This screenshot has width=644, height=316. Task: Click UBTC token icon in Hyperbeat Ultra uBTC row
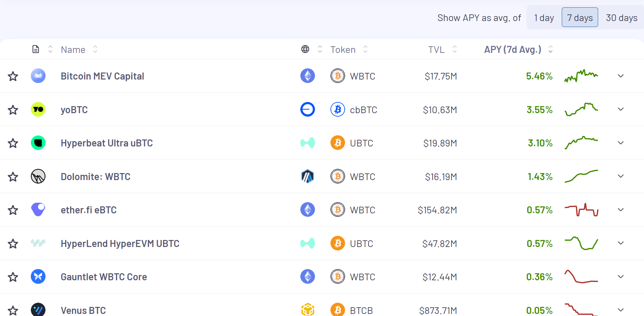tap(338, 143)
